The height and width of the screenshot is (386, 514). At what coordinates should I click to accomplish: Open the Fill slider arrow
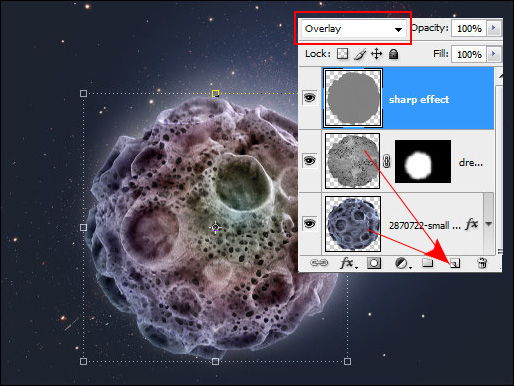pos(494,54)
